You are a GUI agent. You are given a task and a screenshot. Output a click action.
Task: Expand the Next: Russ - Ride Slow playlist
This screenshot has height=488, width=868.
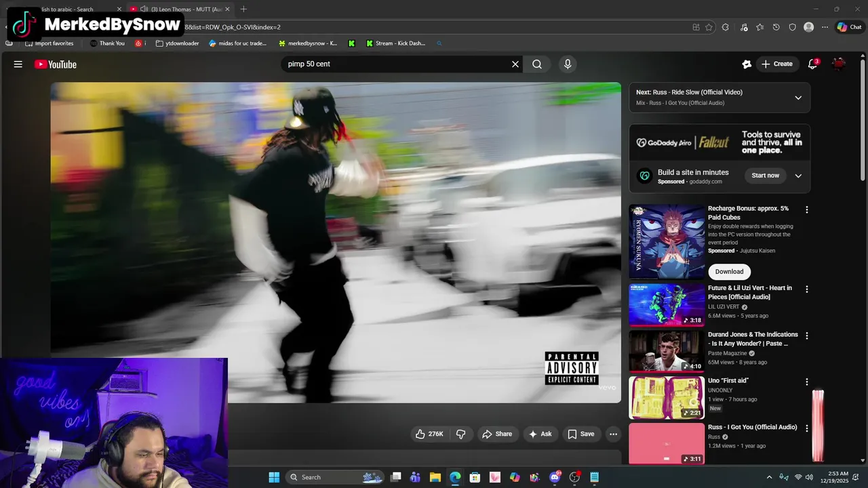[x=798, y=98]
